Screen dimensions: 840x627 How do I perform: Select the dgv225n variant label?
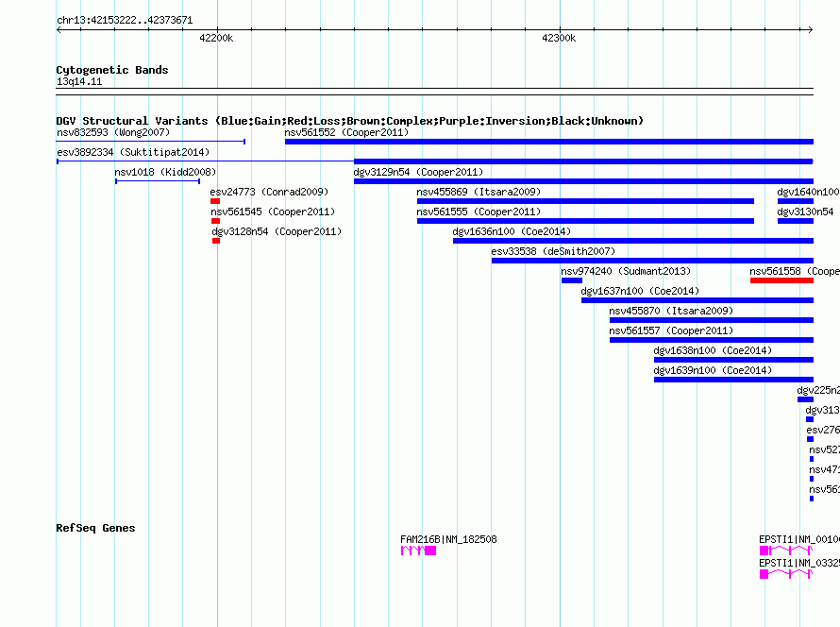click(x=818, y=390)
